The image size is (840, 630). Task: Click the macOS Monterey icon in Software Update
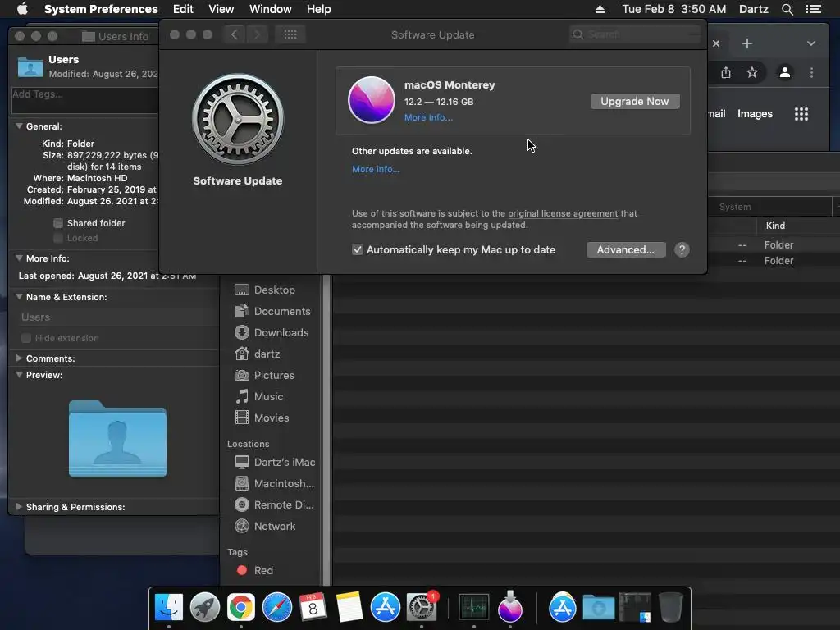372,100
